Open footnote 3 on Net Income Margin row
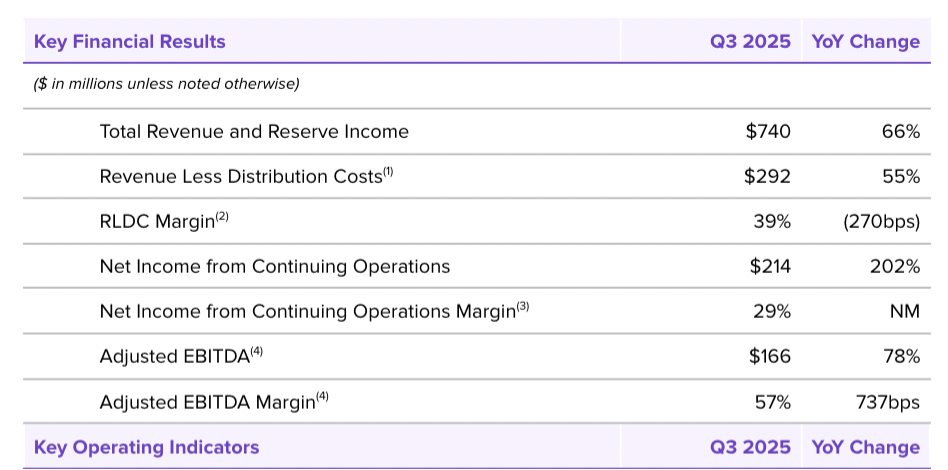The image size is (948, 470). pyautogui.click(x=522, y=307)
